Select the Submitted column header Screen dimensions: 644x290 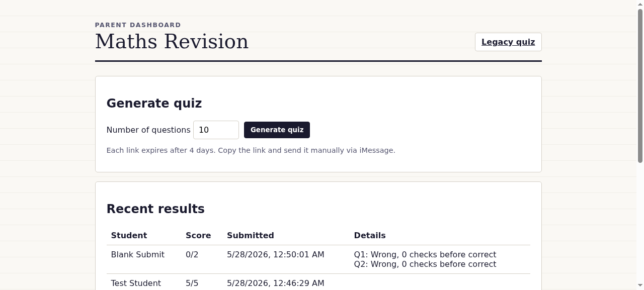(251, 235)
